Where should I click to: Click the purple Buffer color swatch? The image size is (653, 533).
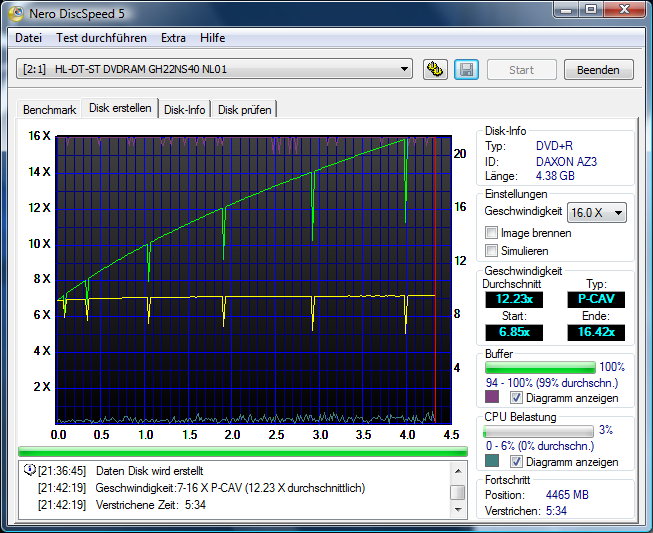click(x=492, y=396)
